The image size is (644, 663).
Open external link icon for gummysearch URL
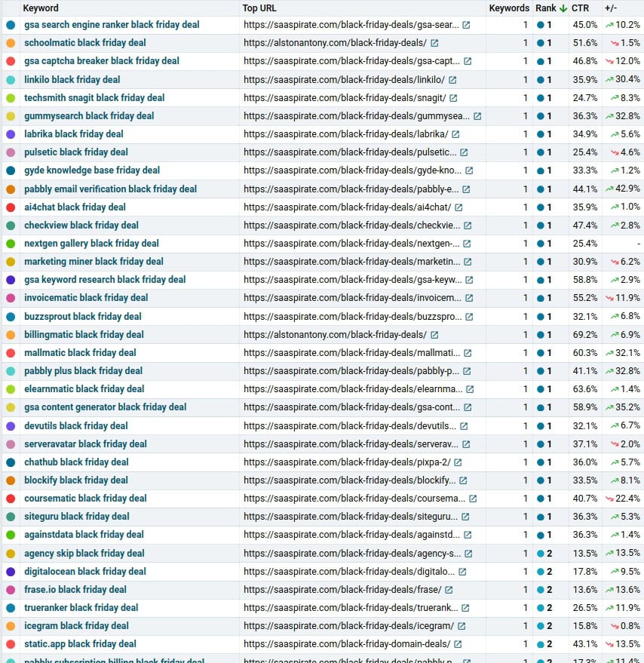[x=477, y=116]
